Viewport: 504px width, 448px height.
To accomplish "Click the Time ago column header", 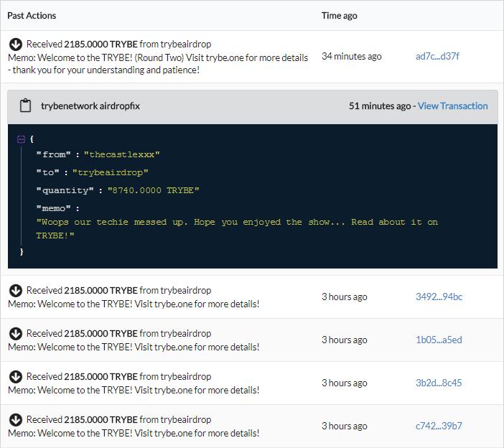I will (339, 15).
